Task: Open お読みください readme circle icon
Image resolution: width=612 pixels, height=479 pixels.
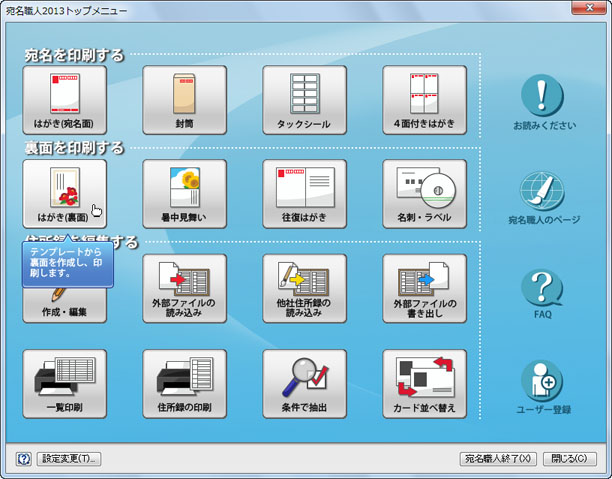Action: click(x=543, y=97)
